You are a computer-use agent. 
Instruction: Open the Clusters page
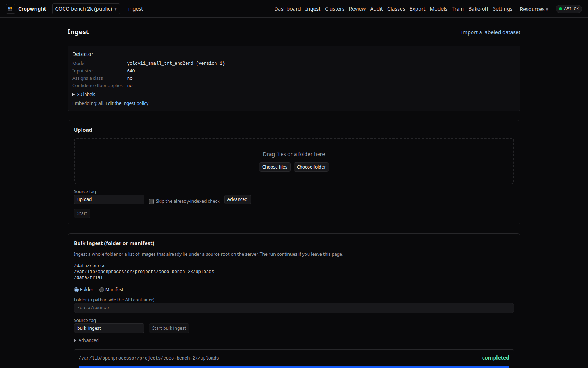pos(334,9)
